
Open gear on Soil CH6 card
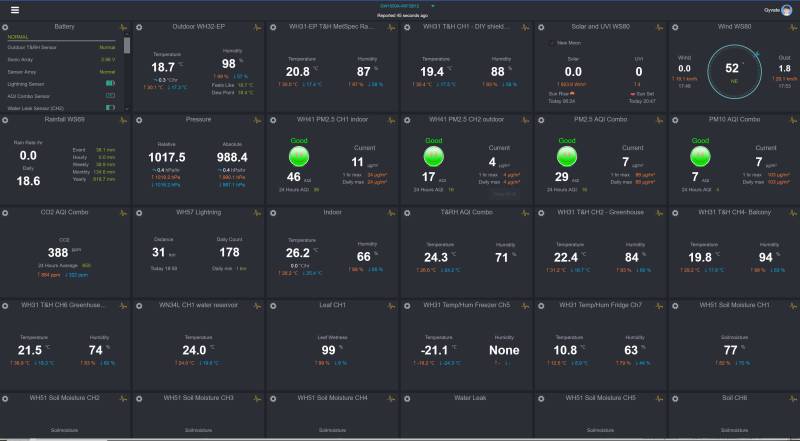coord(675,399)
